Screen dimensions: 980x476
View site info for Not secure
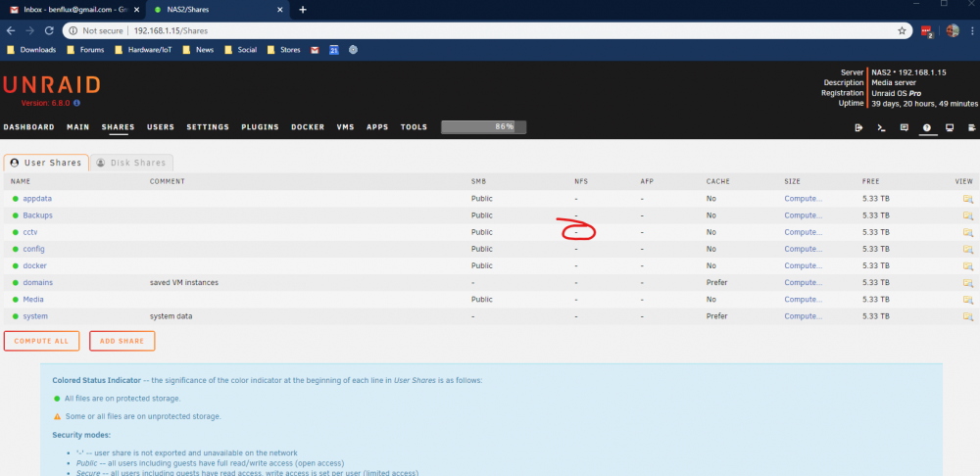point(97,30)
